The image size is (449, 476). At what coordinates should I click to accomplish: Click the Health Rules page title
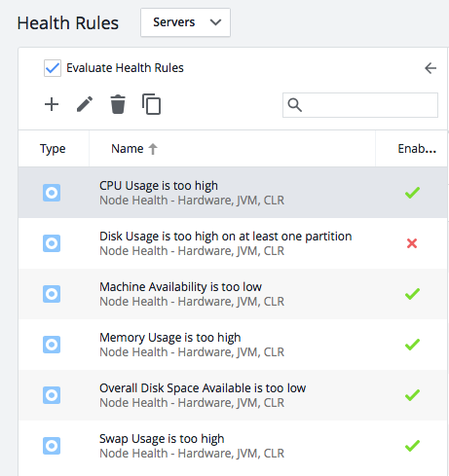click(68, 23)
